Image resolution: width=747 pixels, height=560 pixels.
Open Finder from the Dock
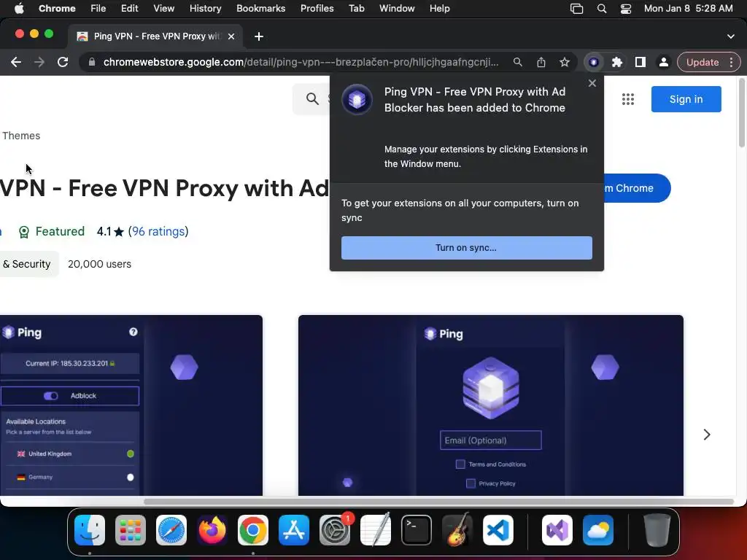[x=90, y=530]
